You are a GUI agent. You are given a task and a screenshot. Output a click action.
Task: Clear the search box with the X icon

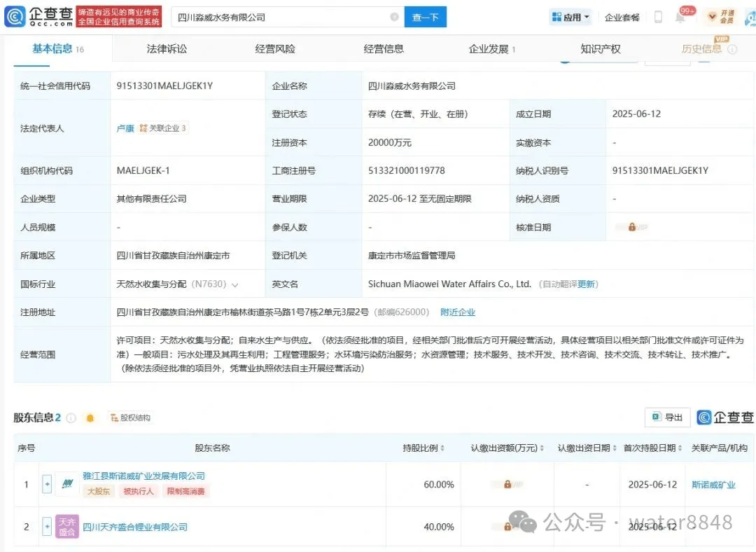(394, 17)
